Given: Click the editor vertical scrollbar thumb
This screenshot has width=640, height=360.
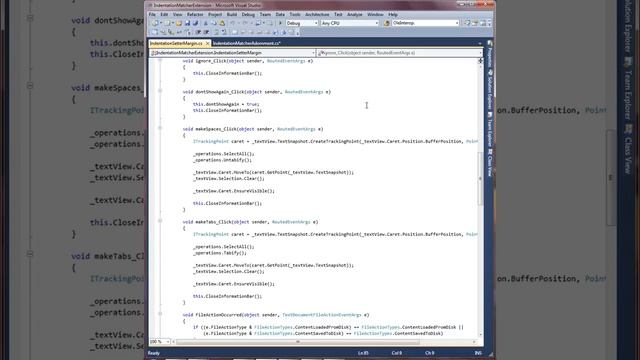Looking at the screenshot, I should [x=480, y=179].
